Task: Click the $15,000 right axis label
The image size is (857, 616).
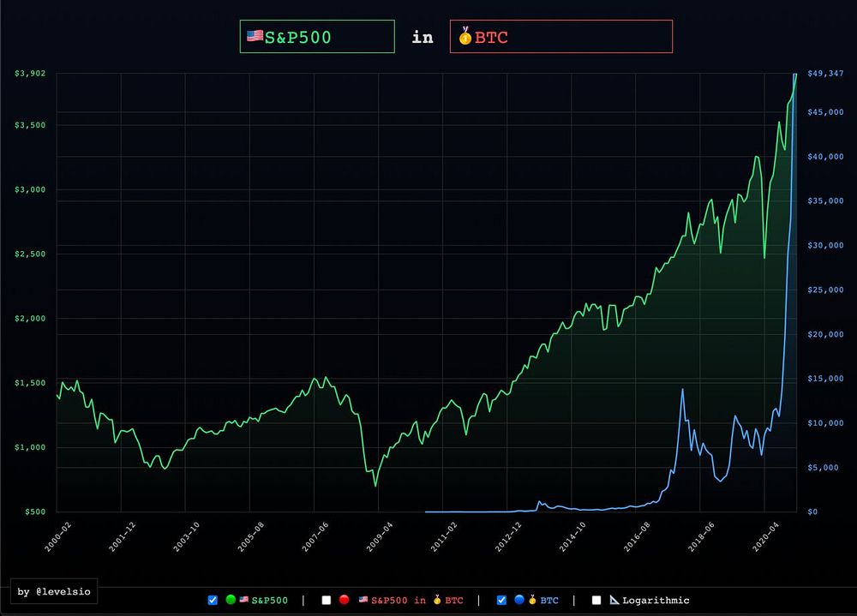Action: (825, 379)
